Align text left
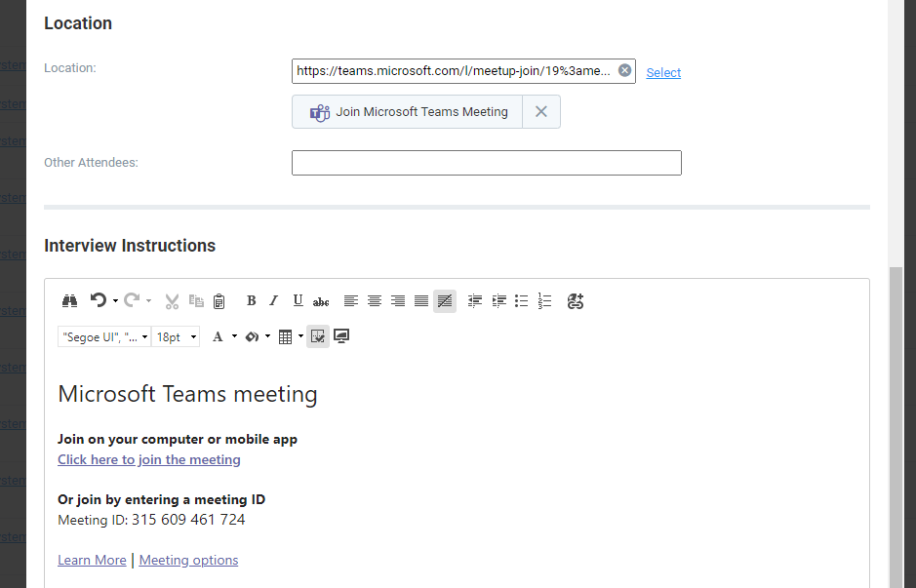 [351, 301]
